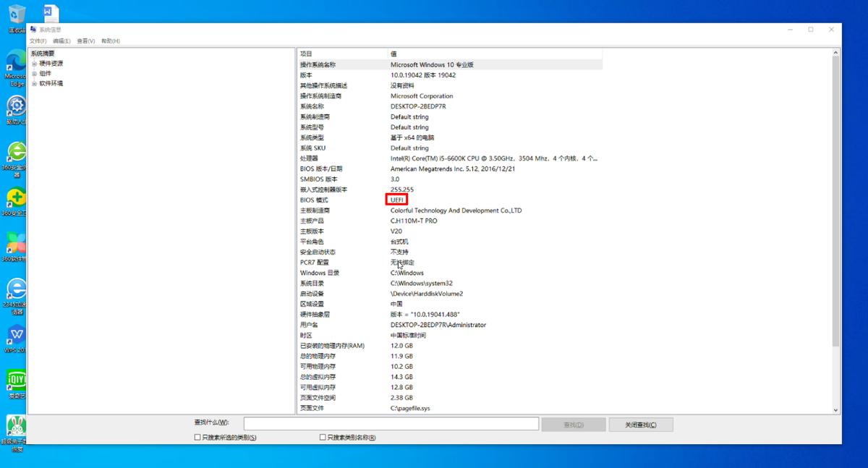Enable 只搜索所选的类别 checkbox
The image size is (868, 468).
pyautogui.click(x=197, y=437)
